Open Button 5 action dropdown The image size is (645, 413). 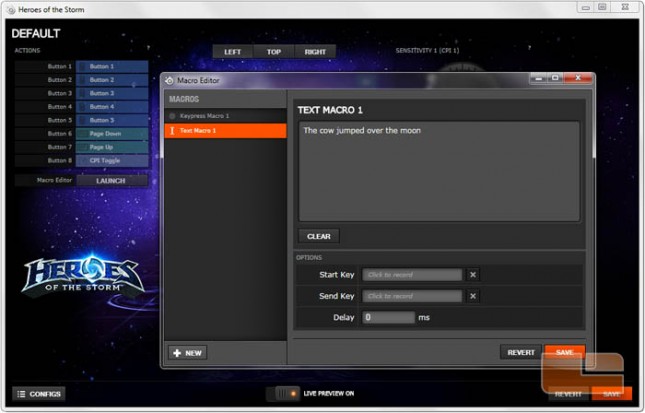tap(112, 121)
